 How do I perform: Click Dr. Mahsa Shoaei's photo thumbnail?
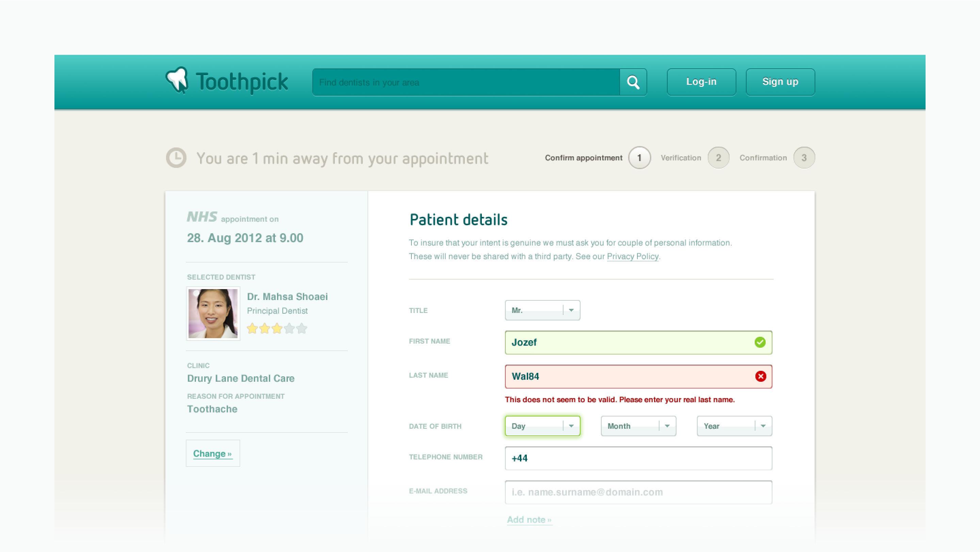[213, 313]
